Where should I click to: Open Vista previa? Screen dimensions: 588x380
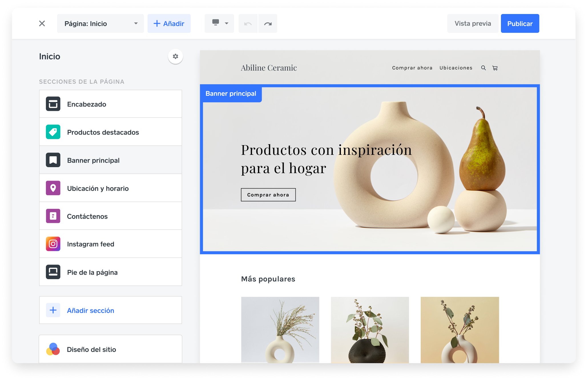coord(472,23)
